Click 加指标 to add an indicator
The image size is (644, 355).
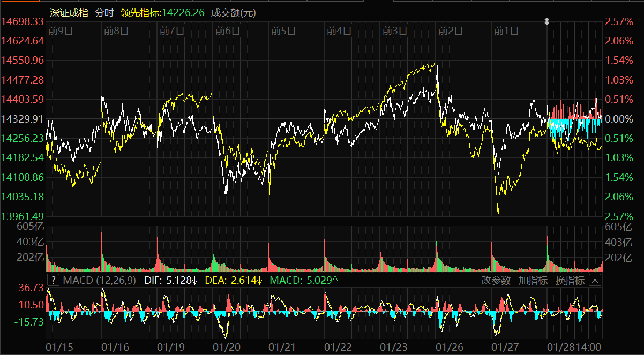coord(533,280)
